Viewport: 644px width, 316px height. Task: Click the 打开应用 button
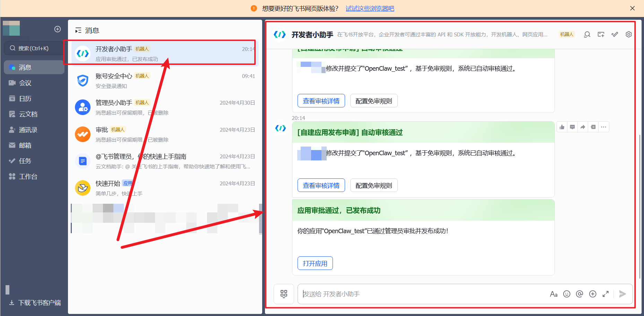[x=315, y=263]
